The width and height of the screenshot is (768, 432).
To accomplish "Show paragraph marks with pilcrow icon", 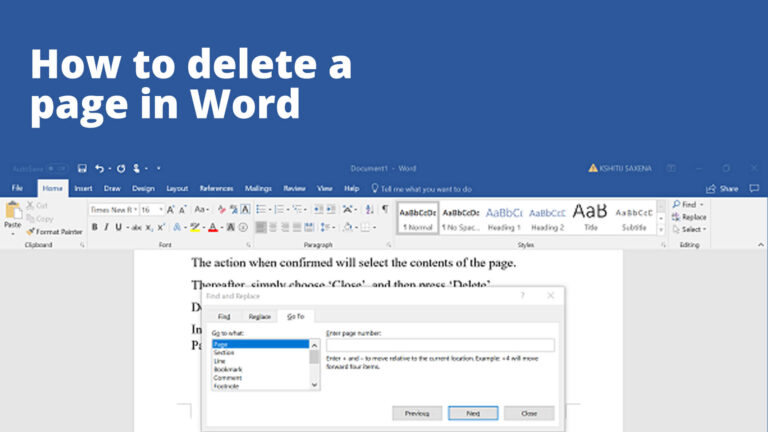I will coord(385,209).
